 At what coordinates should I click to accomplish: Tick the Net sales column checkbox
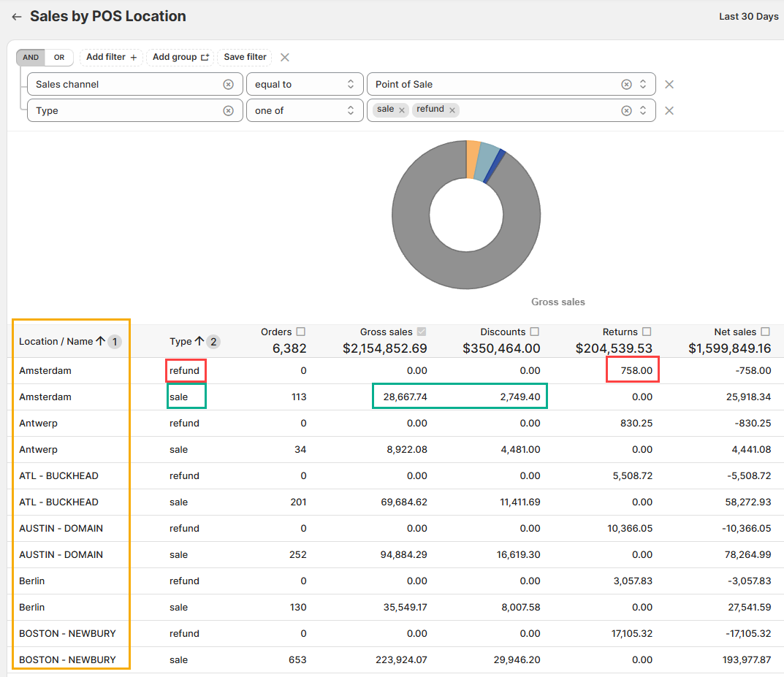click(765, 332)
